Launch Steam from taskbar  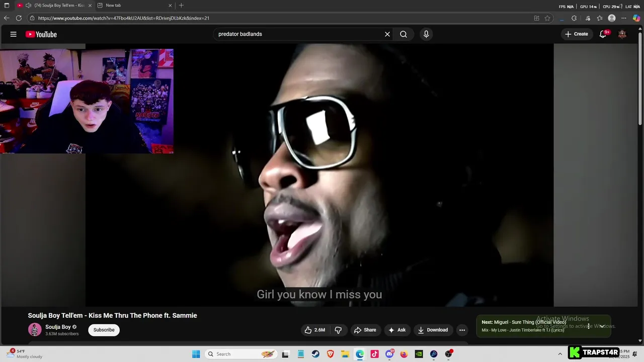pyautogui.click(x=315, y=354)
